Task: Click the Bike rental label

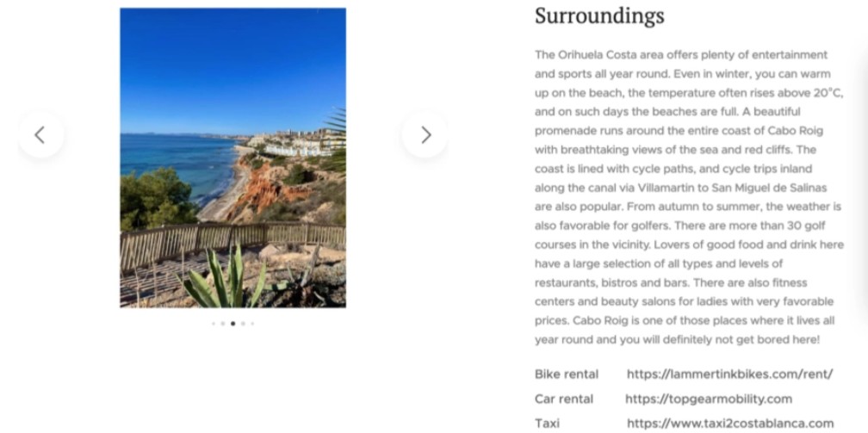Action: [567, 374]
